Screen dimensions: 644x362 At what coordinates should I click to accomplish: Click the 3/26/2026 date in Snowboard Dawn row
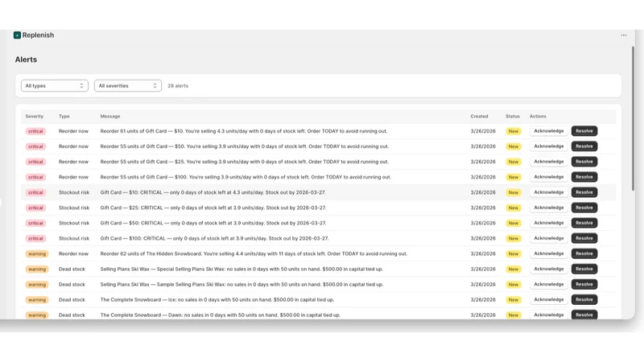click(x=483, y=315)
